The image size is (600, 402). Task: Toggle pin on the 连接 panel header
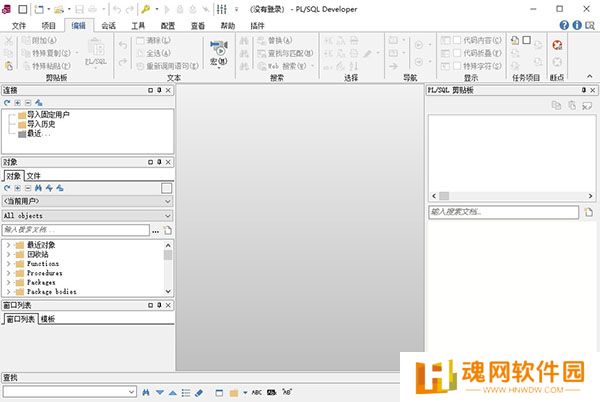[x=159, y=90]
